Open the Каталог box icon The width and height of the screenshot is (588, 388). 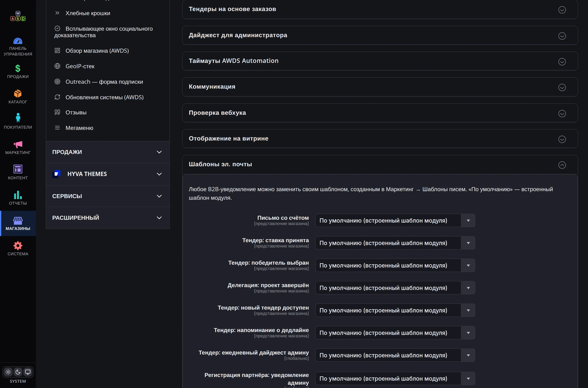click(18, 94)
